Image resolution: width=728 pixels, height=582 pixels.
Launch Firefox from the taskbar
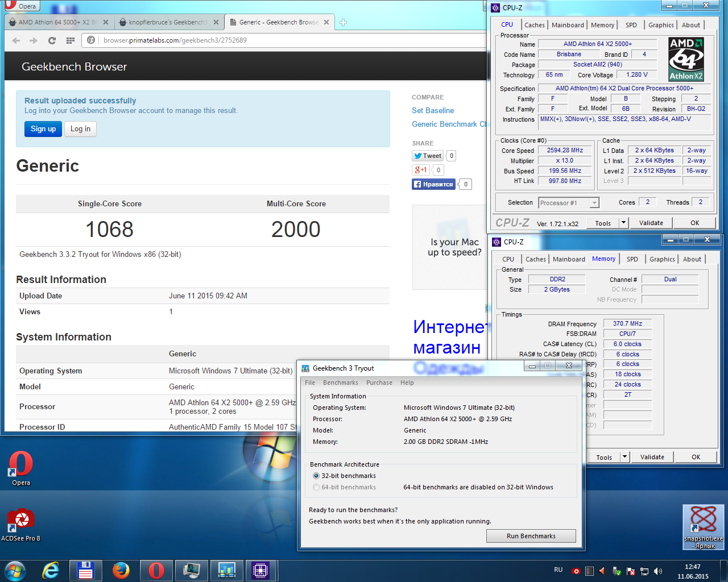tap(121, 570)
